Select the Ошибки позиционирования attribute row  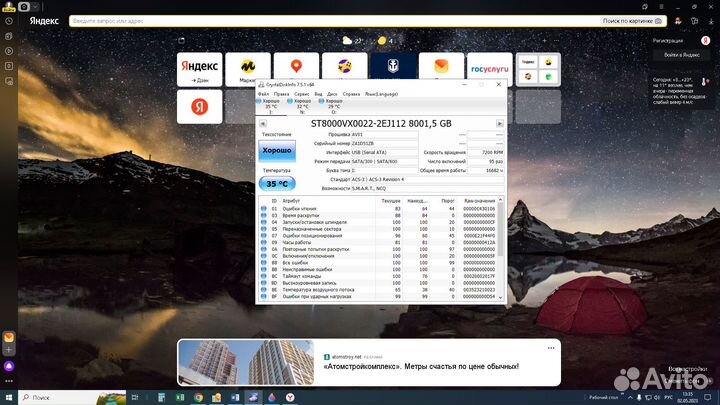378,236
